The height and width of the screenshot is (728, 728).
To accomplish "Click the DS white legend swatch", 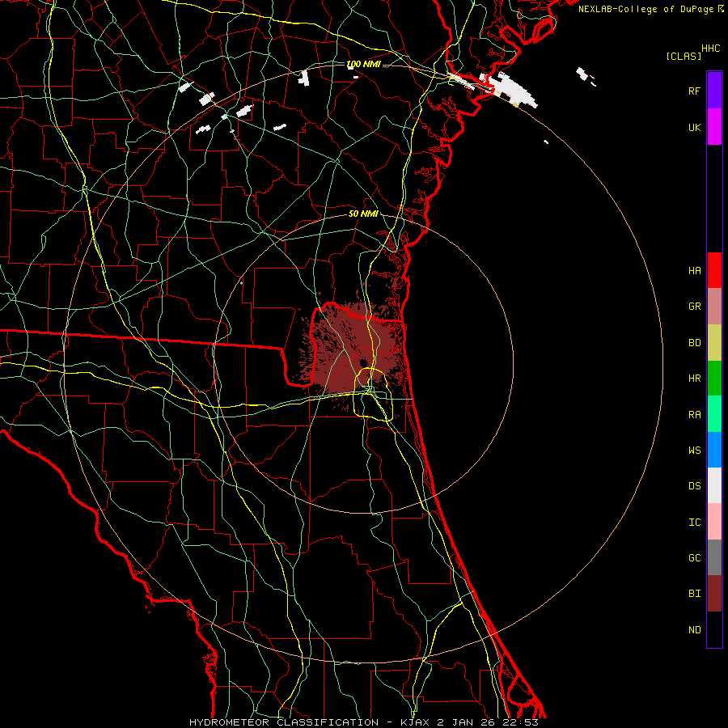I will point(714,485).
